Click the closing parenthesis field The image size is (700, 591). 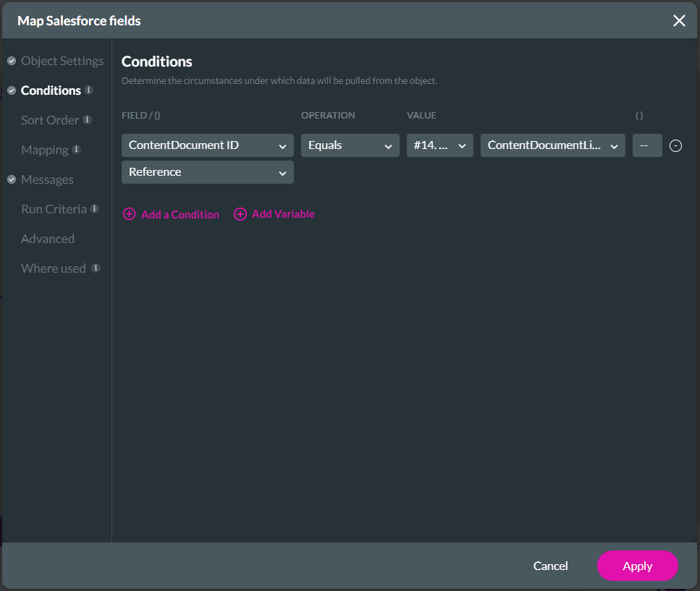point(647,145)
